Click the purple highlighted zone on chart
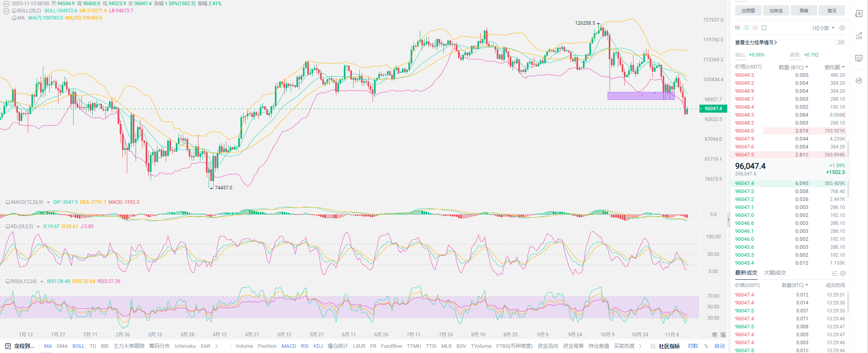The image size is (868, 353). [641, 96]
